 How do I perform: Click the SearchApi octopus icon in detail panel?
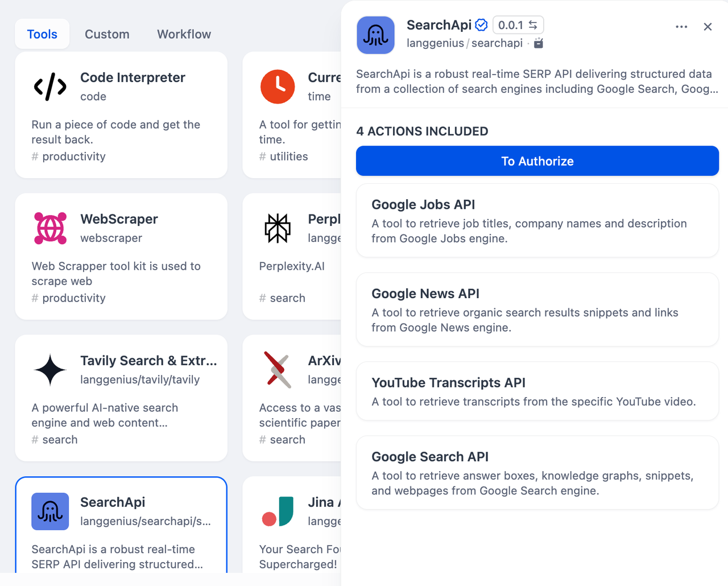pos(375,35)
